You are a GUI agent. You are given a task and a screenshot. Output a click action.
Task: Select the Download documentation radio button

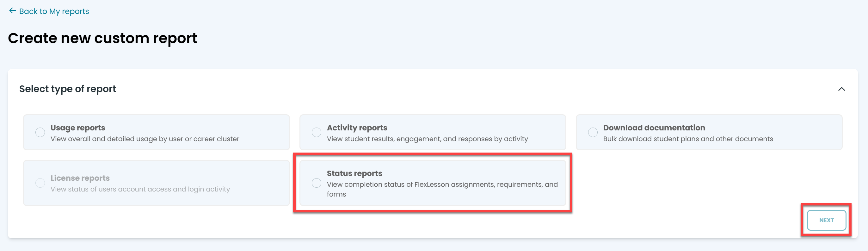(593, 132)
